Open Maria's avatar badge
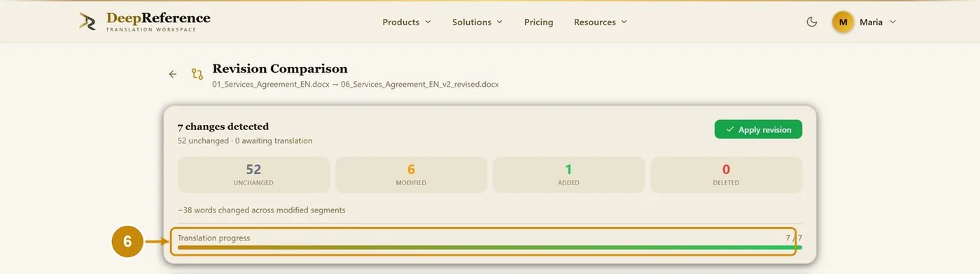Screen dimensions: 980x274 click(x=843, y=22)
